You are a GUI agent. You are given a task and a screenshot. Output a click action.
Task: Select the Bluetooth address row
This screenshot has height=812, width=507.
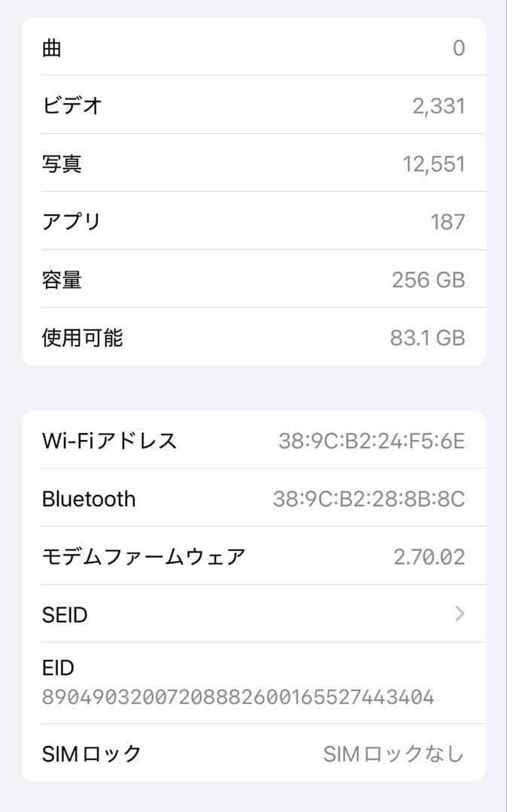pyautogui.click(x=254, y=498)
